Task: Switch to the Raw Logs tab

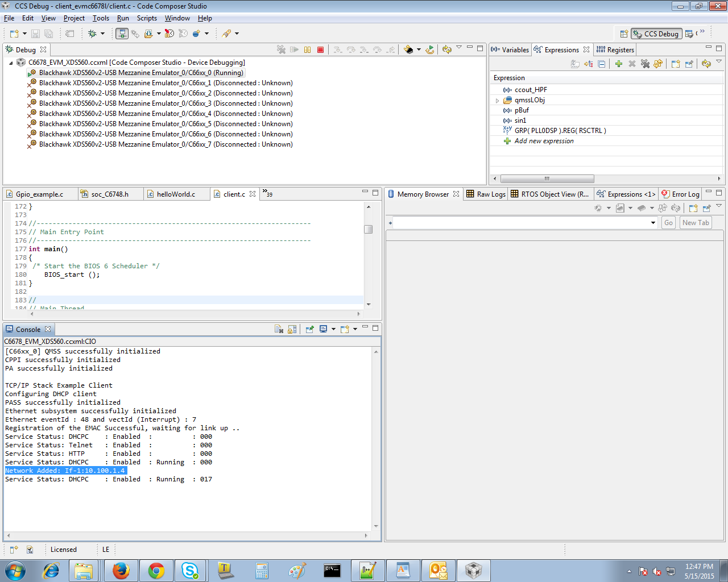Action: click(486, 194)
